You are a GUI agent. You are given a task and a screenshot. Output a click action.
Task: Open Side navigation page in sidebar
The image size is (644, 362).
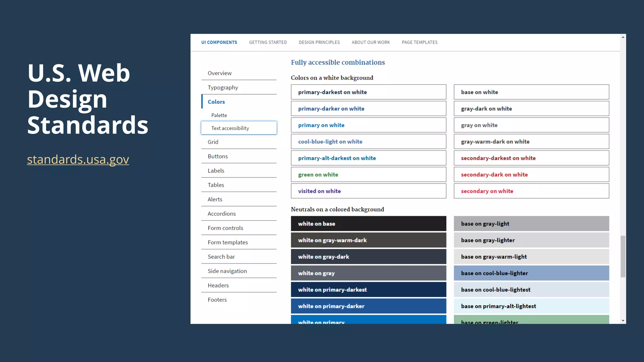[239, 271]
